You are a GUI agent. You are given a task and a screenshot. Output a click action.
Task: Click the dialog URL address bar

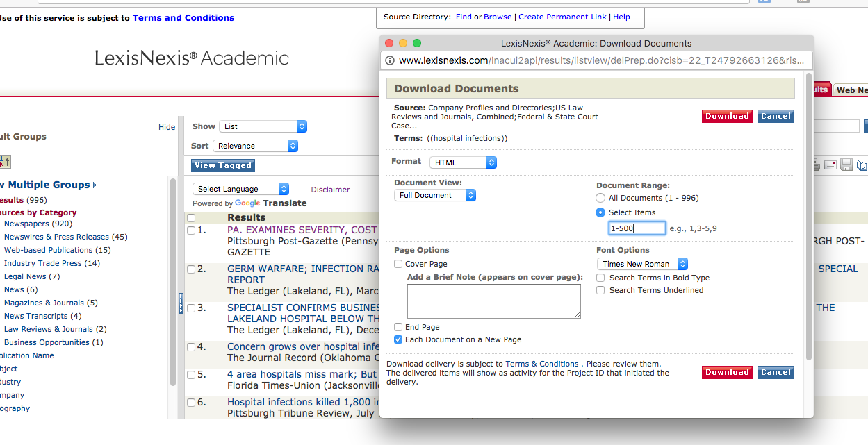tap(598, 60)
